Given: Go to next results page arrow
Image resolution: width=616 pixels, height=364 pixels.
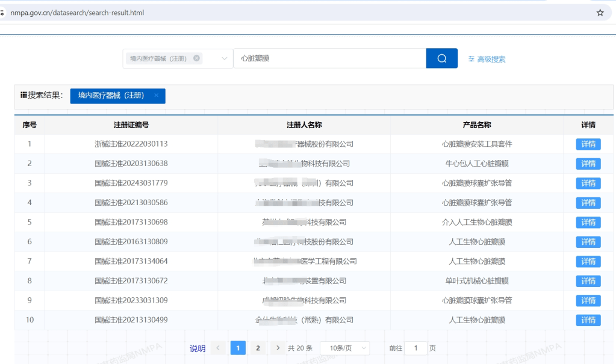Looking at the screenshot, I should [x=278, y=348].
